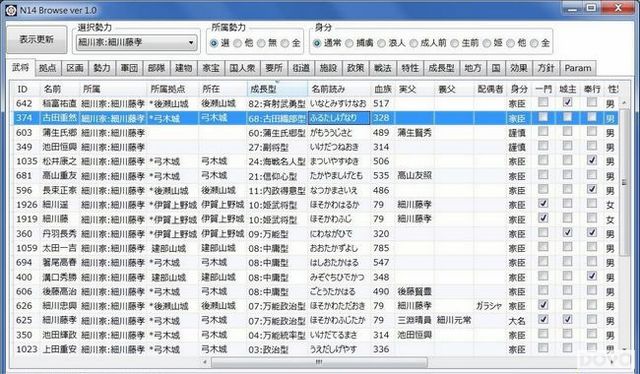Toggle 奉行 checkbox for 長束正家 row

point(592,189)
